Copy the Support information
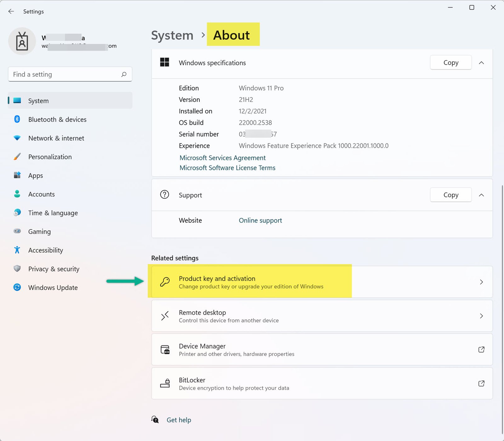The image size is (504, 441). coord(451,195)
